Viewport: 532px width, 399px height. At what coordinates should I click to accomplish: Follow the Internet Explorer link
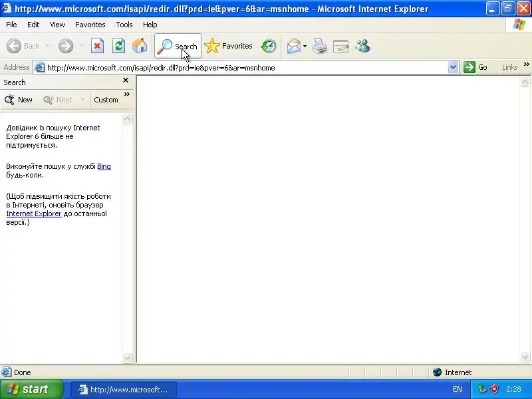click(x=34, y=213)
